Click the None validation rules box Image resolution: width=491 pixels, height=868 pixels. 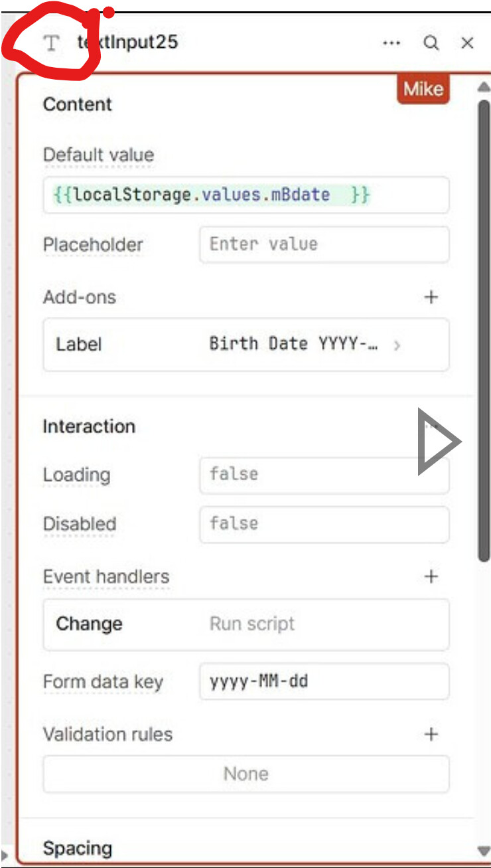[245, 774]
